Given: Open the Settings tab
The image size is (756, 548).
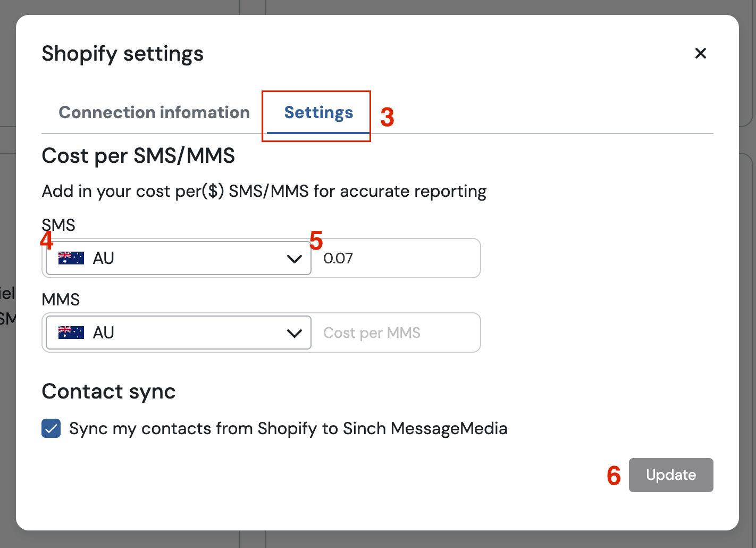Looking at the screenshot, I should tap(318, 112).
